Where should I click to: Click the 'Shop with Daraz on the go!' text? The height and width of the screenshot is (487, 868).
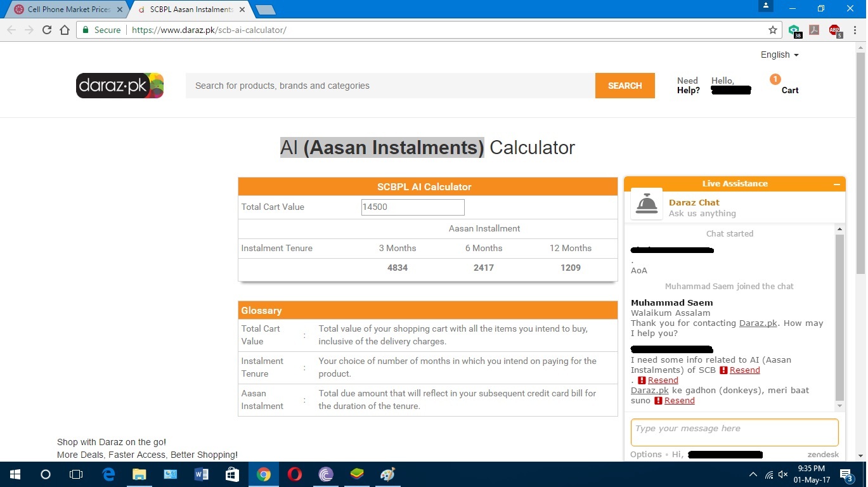pos(112,442)
